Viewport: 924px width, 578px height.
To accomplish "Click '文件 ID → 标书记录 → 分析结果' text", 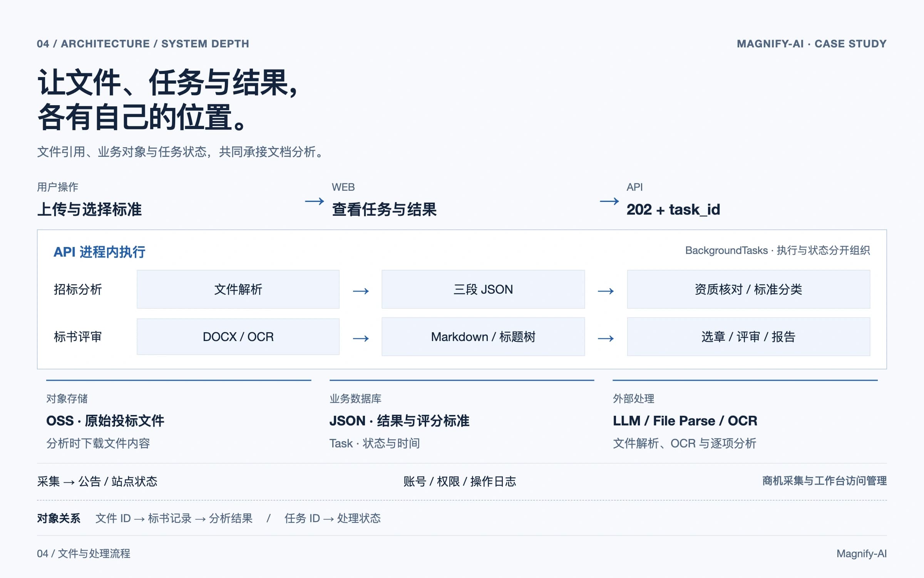I will (x=174, y=518).
